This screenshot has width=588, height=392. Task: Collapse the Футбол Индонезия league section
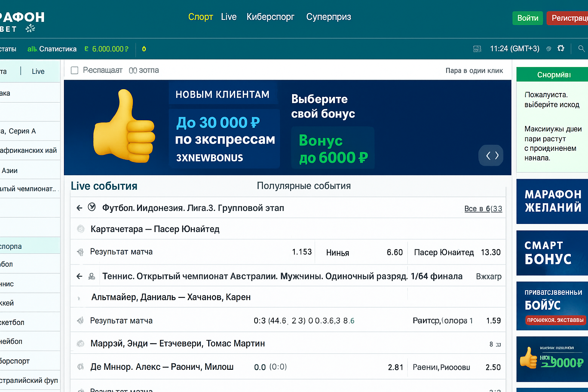(79, 208)
